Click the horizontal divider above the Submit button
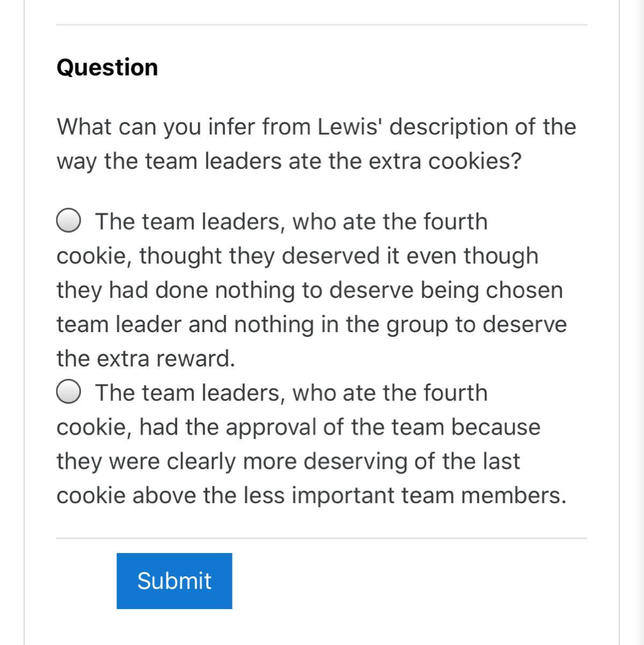644x645 pixels. (x=321, y=537)
